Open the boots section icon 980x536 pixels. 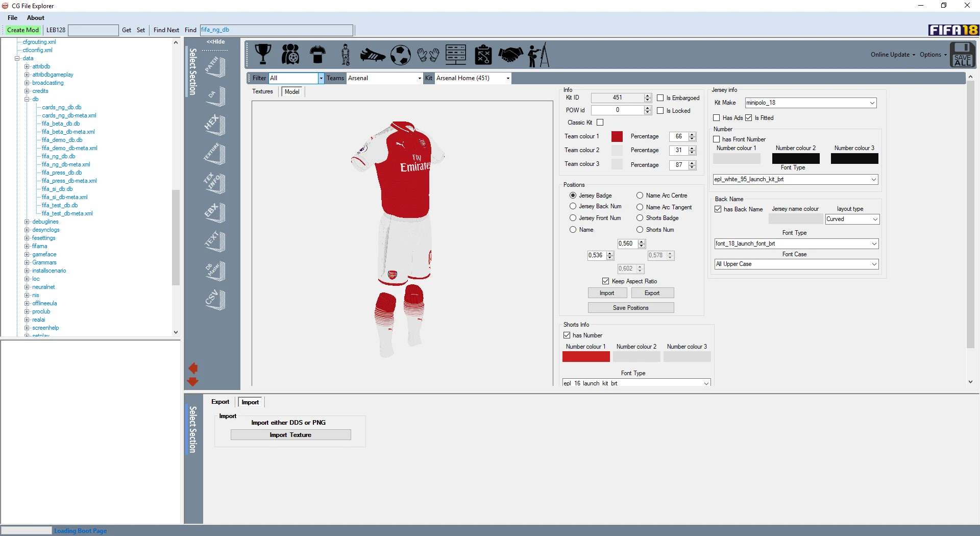coord(373,55)
